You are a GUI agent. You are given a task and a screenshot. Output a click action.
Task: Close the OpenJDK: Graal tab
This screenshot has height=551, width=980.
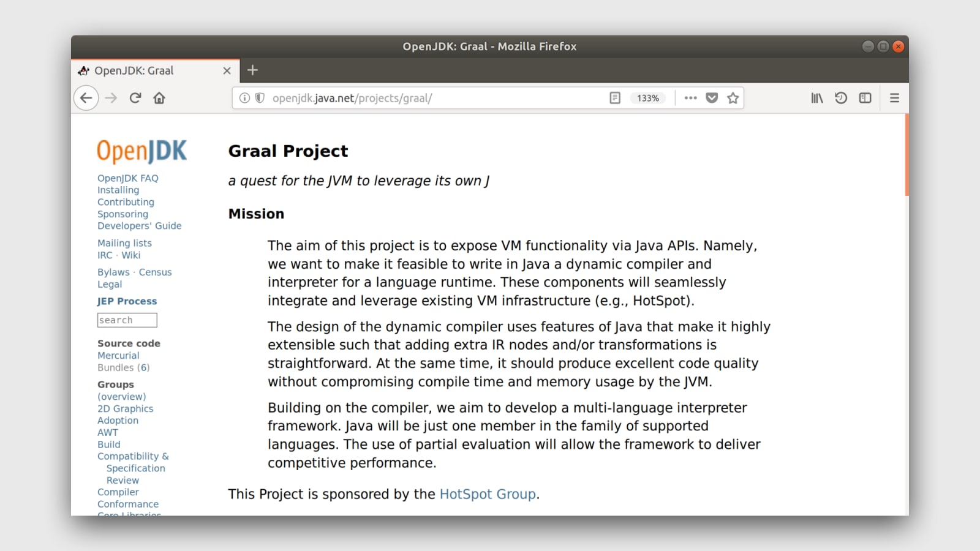point(227,70)
